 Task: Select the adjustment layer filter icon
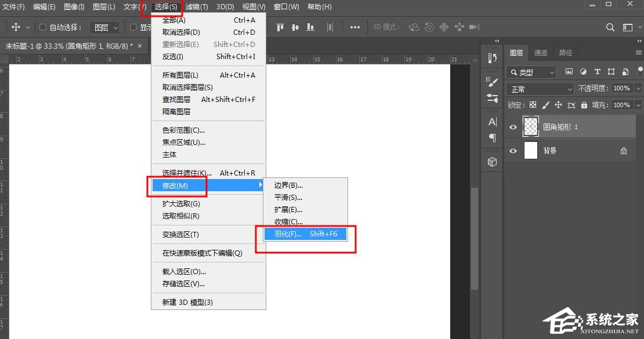point(583,72)
